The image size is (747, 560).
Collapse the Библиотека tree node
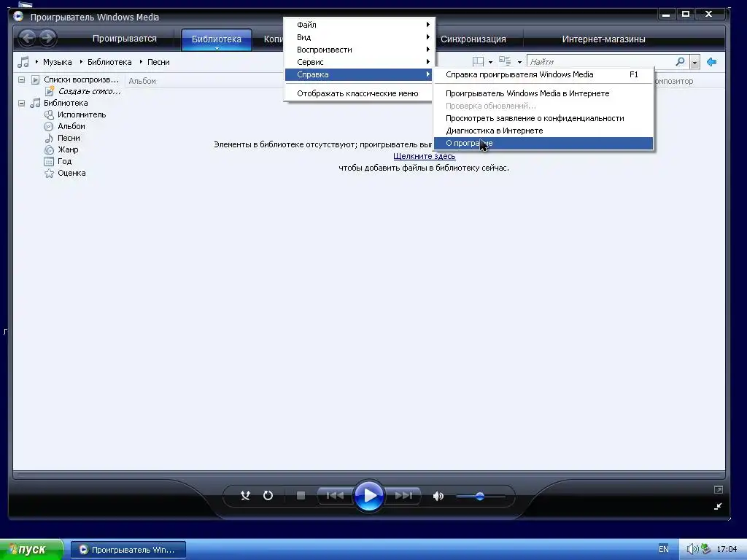21,103
